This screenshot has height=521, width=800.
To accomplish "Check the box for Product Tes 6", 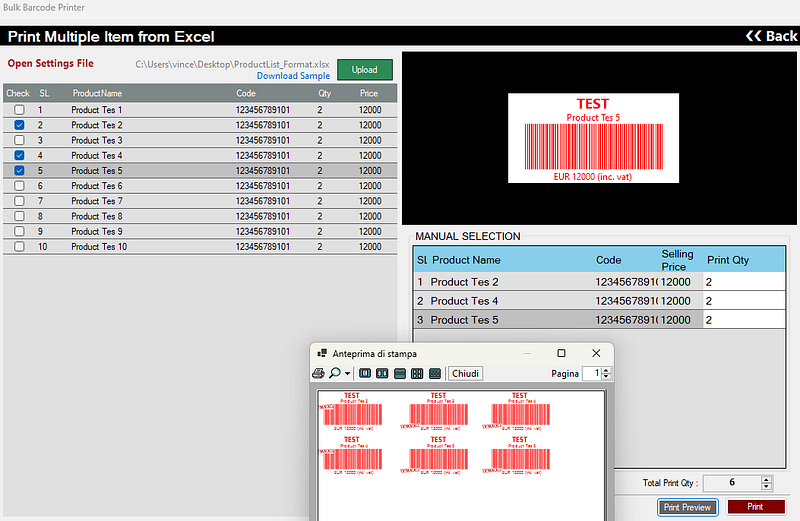I will (19, 186).
